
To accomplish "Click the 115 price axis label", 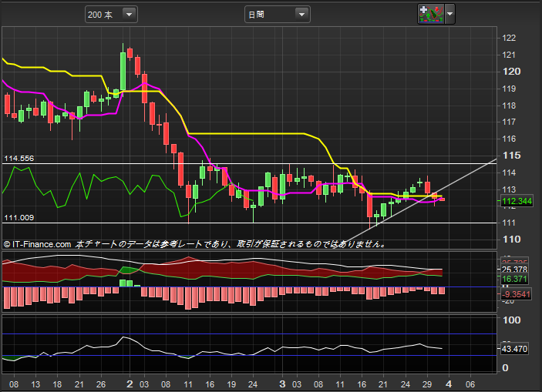I will 512,156.
